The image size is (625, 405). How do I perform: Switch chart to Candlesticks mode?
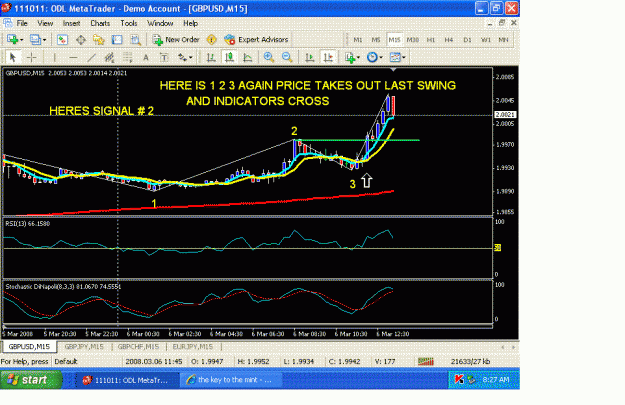230,57
